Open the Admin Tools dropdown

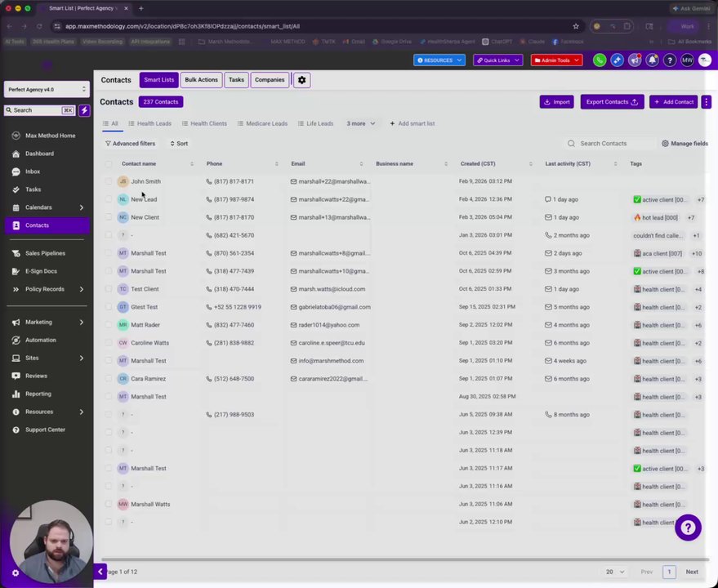556,60
